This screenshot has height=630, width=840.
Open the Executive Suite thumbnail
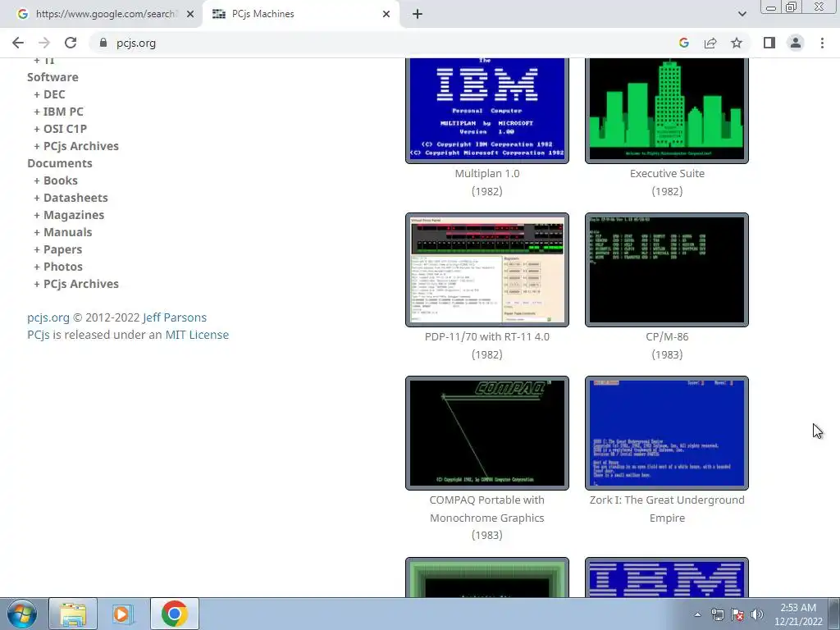click(667, 111)
